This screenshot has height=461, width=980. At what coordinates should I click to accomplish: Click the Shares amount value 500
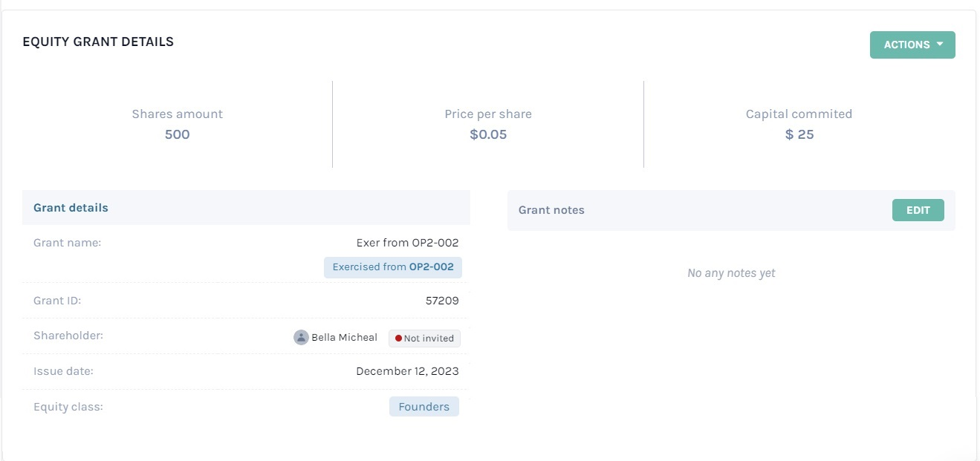click(177, 134)
